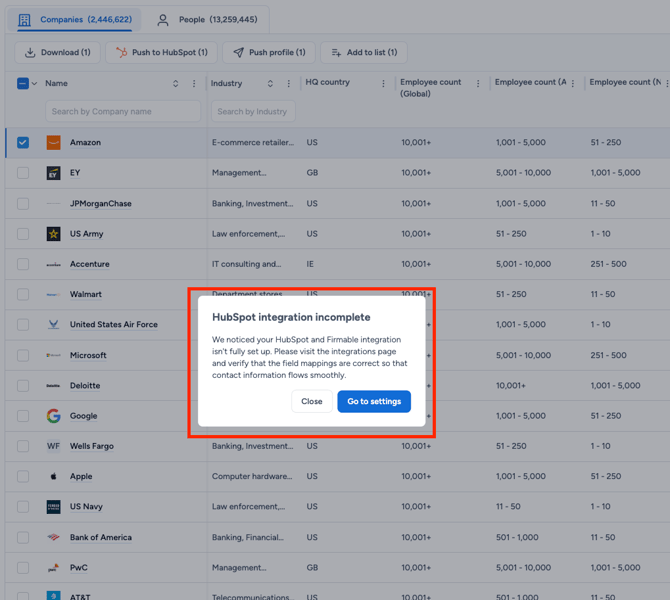Focus the Search by Industry field
670x600 pixels.
(253, 112)
